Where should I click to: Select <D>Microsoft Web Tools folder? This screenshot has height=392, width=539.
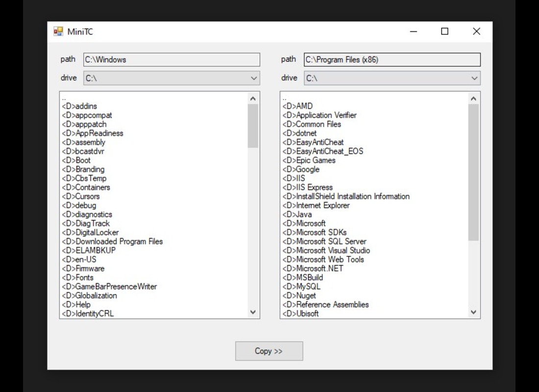323,259
